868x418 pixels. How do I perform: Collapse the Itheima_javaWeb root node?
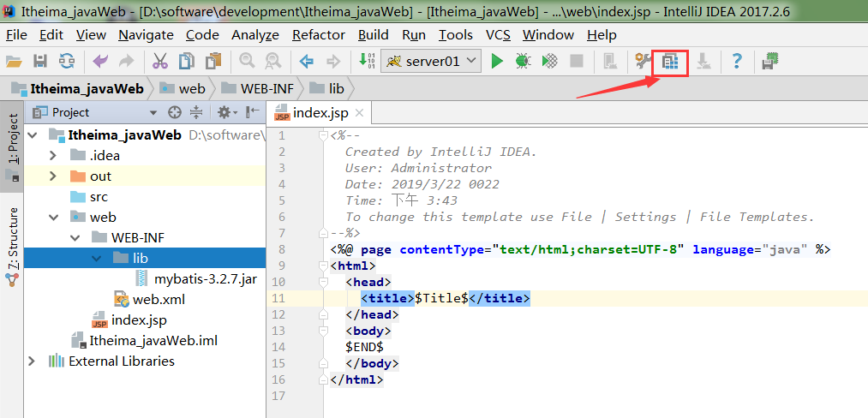(x=32, y=135)
